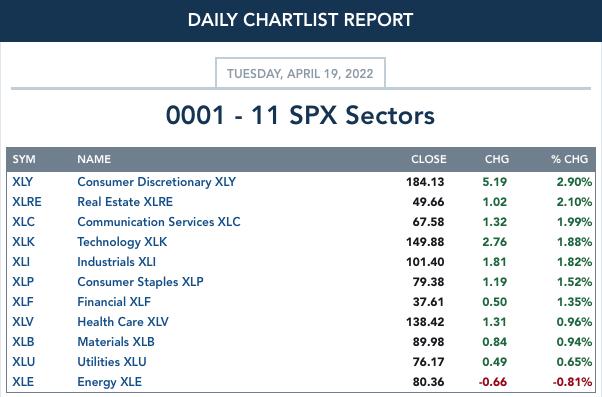Click the SYM column header
This screenshot has width=602, height=397.
[24, 159]
